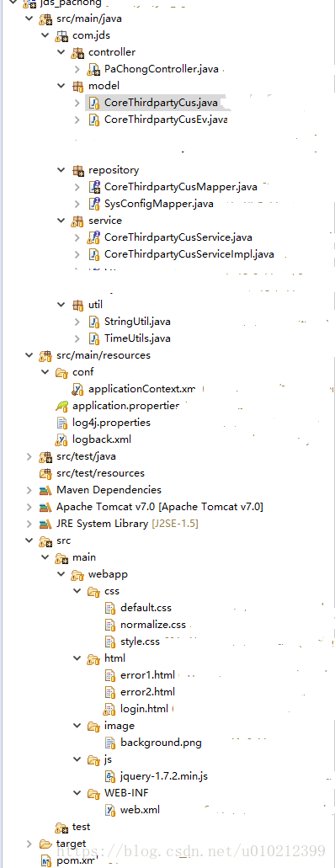Expand the src/test/java folder
Viewport: 335px width, 868px height.
(29, 456)
